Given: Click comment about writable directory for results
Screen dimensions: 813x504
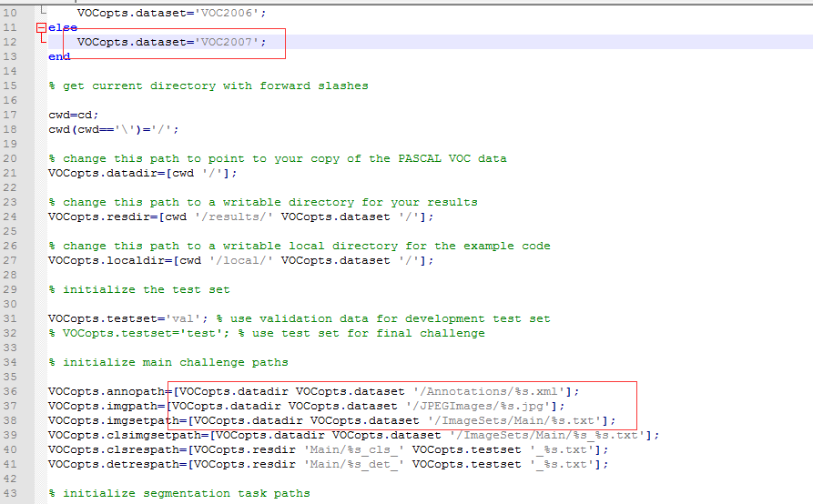Looking at the screenshot, I should click(x=263, y=202).
